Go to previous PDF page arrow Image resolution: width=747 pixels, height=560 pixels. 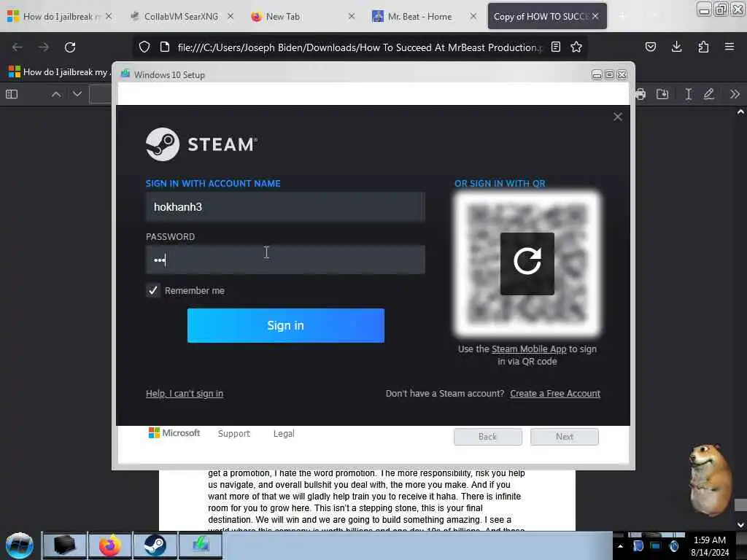[x=56, y=94]
